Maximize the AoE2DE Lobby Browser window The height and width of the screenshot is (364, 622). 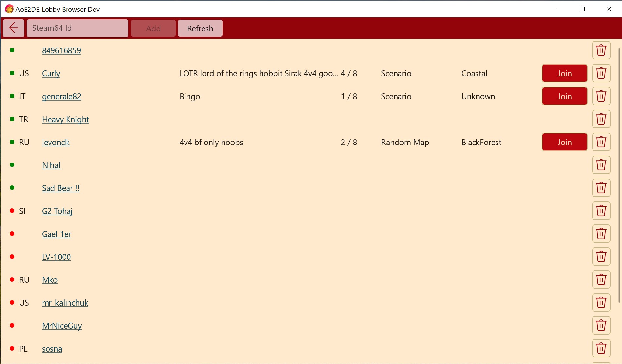pyautogui.click(x=582, y=9)
